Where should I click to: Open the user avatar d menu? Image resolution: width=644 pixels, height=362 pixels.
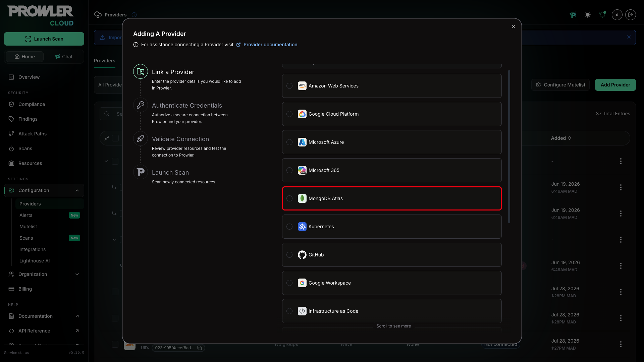coord(617,15)
